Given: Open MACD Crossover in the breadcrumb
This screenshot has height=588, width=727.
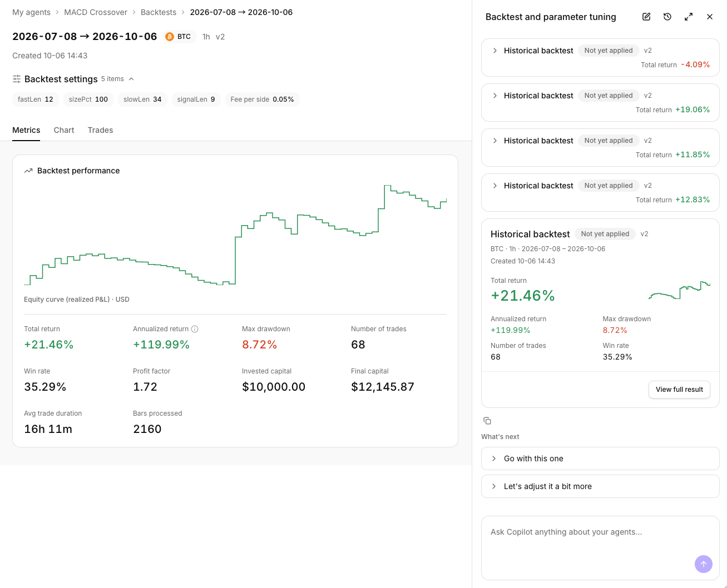Looking at the screenshot, I should pos(96,12).
